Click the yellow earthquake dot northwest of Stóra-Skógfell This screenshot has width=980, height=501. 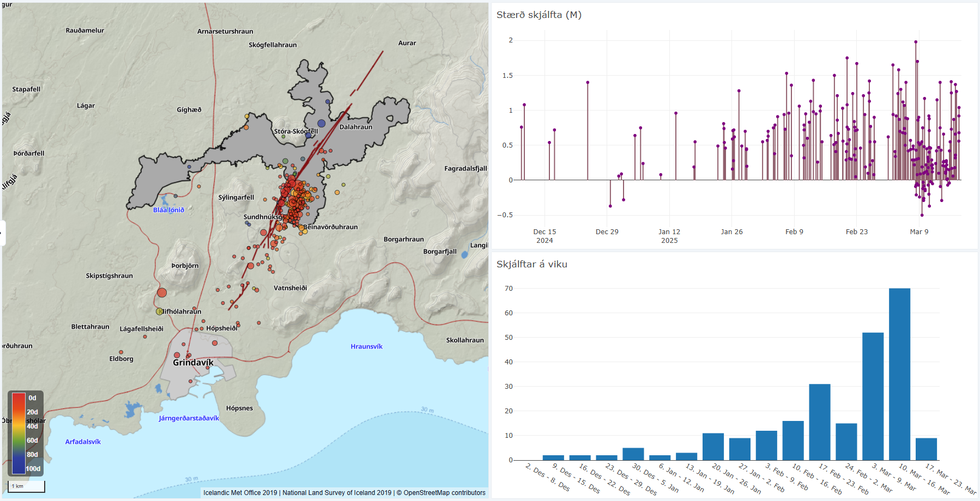[x=247, y=116]
